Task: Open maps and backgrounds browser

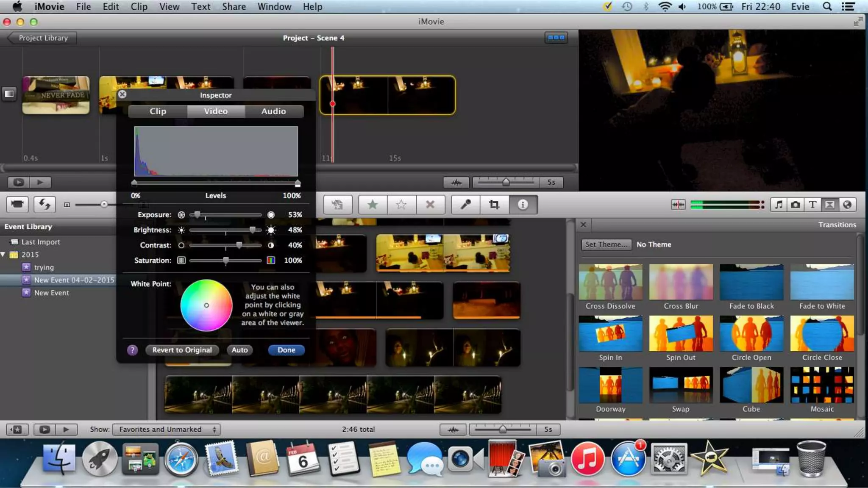Action: 847,205
